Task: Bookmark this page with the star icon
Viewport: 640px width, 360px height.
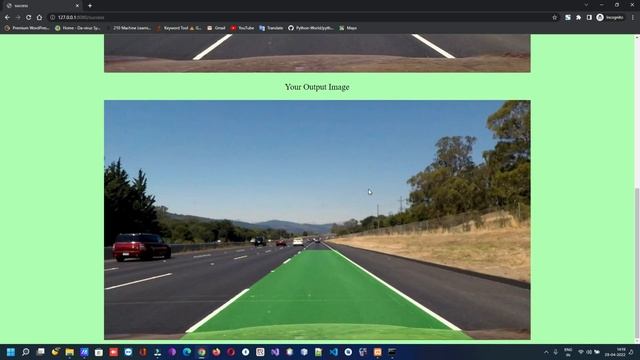Action: click(x=554, y=18)
